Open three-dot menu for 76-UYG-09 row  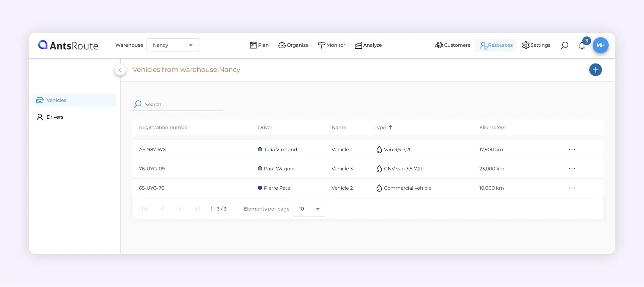click(572, 169)
